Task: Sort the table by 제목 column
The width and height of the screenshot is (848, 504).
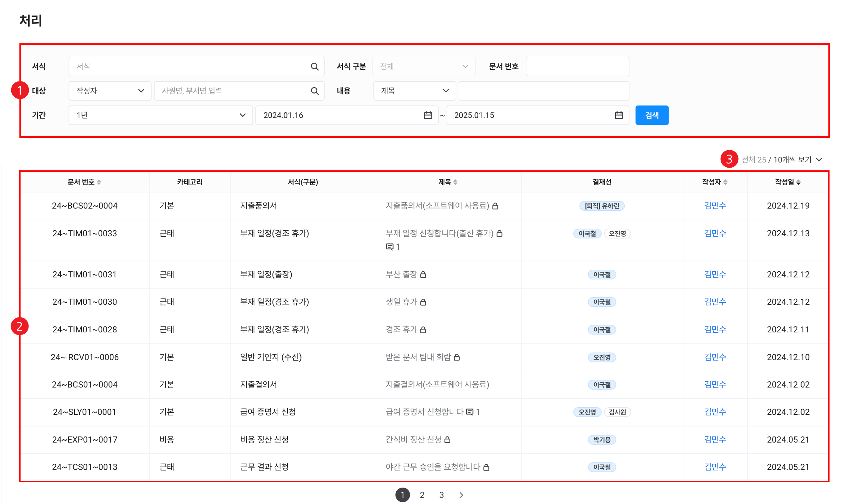Action: click(x=455, y=182)
